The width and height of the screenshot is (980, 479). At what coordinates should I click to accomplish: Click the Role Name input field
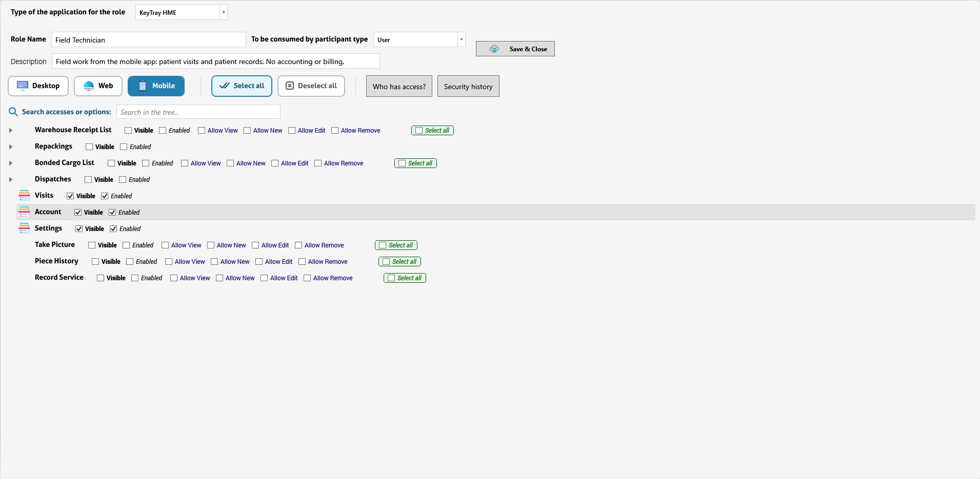[x=149, y=39]
